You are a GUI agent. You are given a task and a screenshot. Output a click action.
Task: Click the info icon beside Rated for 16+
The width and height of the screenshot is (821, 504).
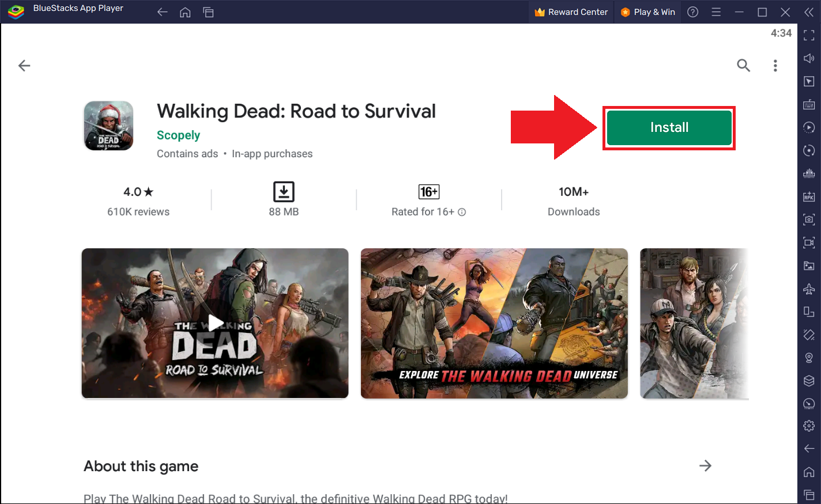(x=462, y=212)
